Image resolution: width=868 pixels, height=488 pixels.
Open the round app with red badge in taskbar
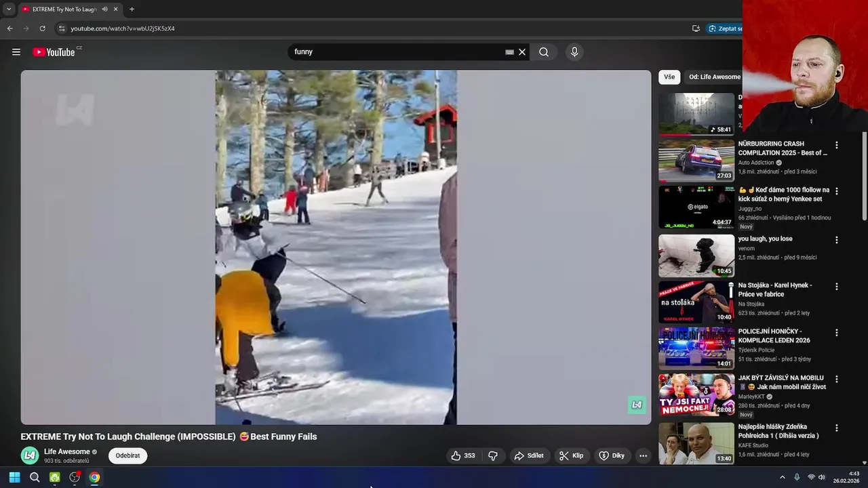tap(75, 477)
